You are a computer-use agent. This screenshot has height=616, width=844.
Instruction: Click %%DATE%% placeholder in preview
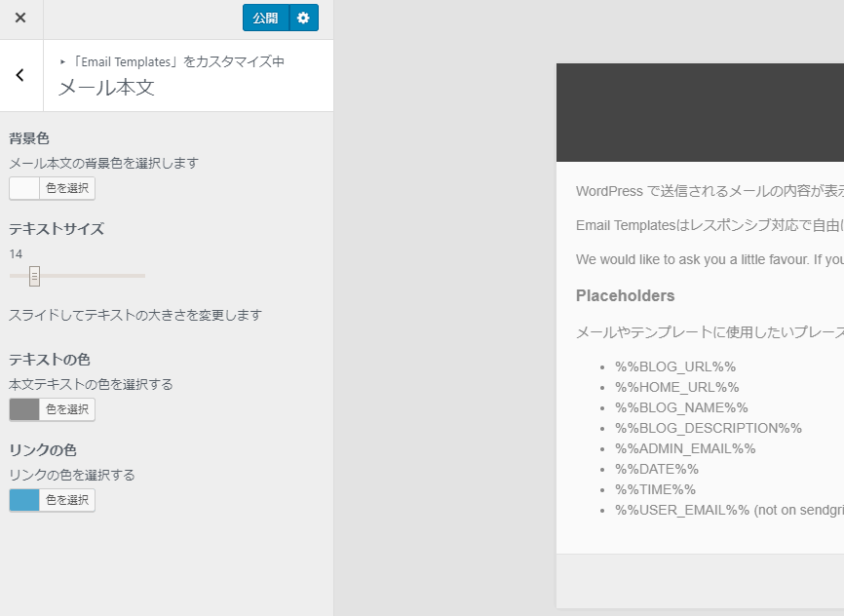(657, 469)
